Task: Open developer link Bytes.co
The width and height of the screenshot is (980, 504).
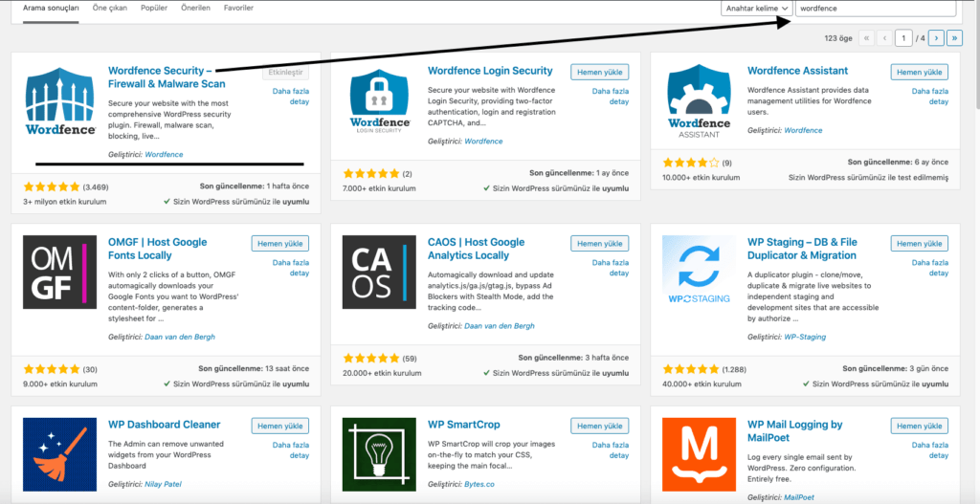Action: 479,484
